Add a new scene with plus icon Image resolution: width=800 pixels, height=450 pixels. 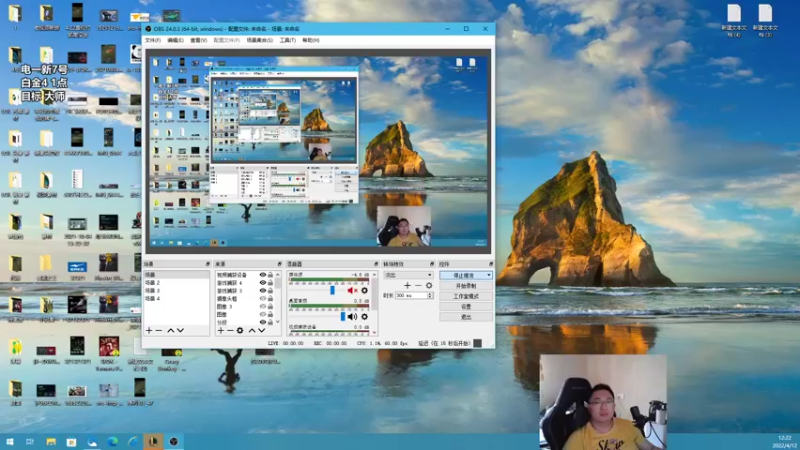149,331
